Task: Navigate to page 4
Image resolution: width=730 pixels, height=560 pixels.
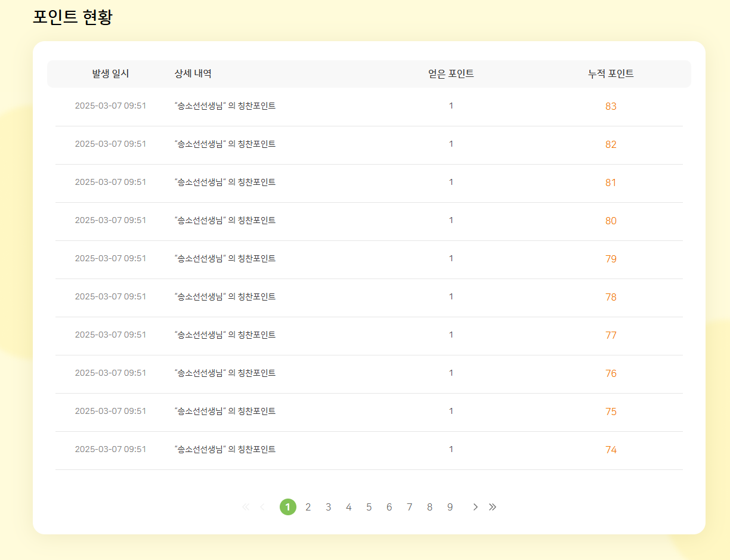Action: [348, 507]
